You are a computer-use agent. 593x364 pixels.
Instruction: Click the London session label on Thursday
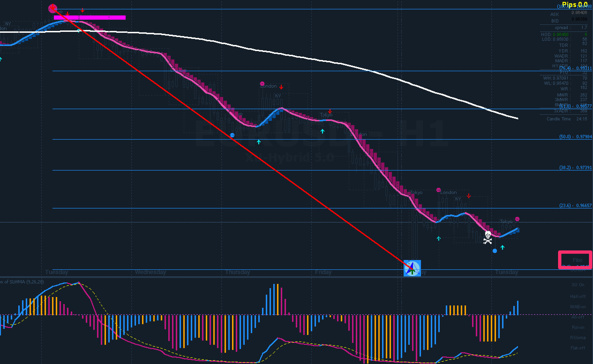click(269, 86)
